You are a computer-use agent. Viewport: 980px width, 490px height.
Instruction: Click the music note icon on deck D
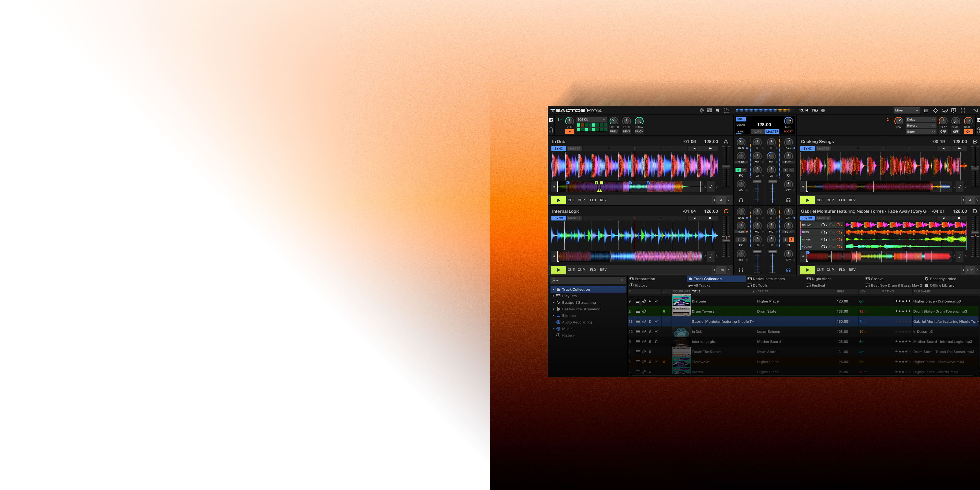960,256
